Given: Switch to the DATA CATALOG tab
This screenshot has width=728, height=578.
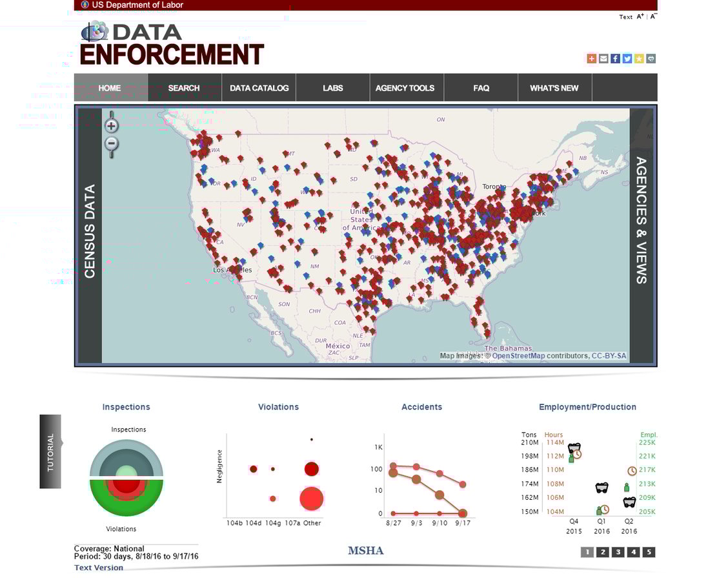Looking at the screenshot, I should (x=258, y=87).
